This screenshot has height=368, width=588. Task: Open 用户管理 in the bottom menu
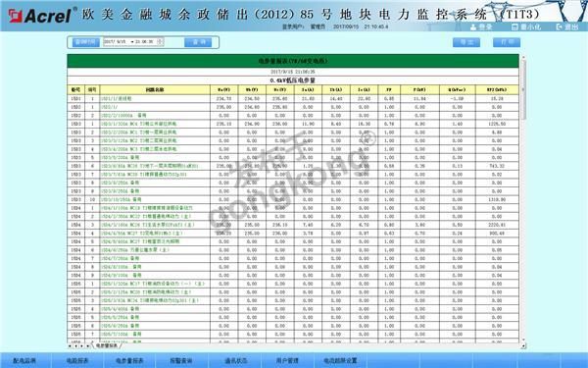[287, 360]
